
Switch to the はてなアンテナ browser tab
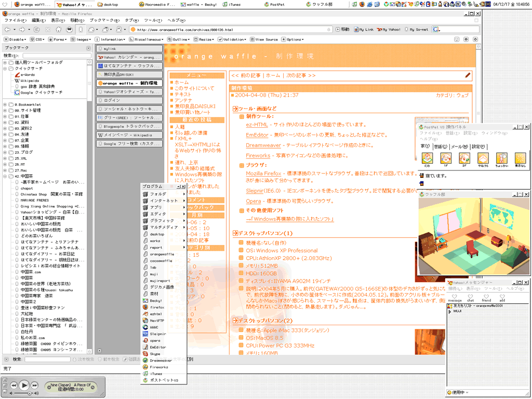point(130,66)
